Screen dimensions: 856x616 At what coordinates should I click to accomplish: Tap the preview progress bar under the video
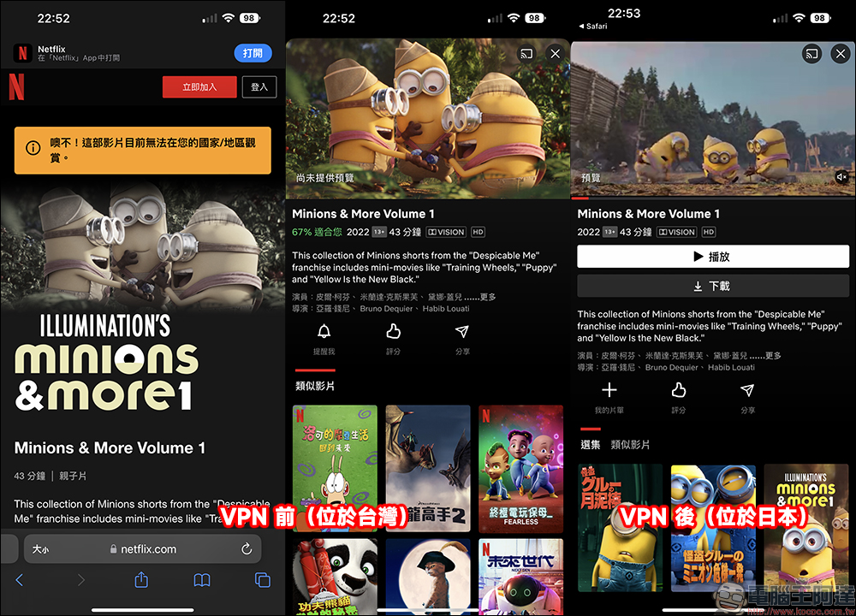(713, 198)
